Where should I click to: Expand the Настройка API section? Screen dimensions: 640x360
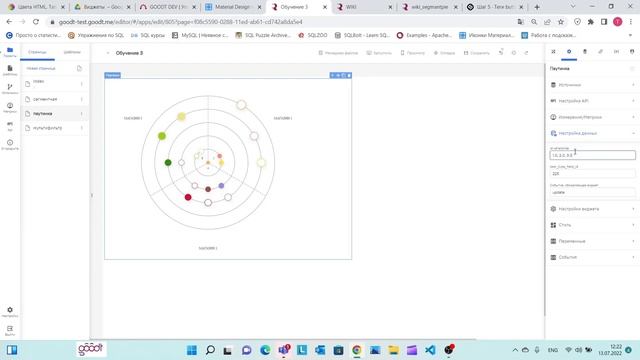pos(592,101)
